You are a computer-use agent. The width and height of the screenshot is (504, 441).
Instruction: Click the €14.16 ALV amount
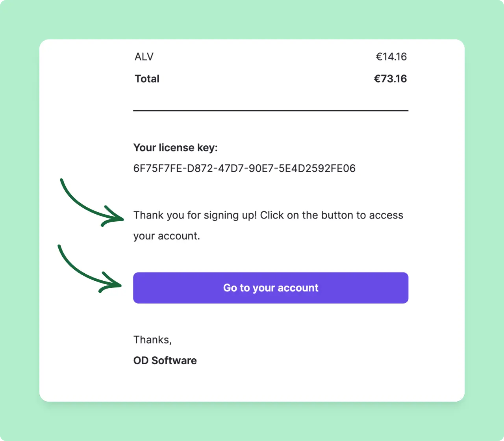[x=392, y=56]
